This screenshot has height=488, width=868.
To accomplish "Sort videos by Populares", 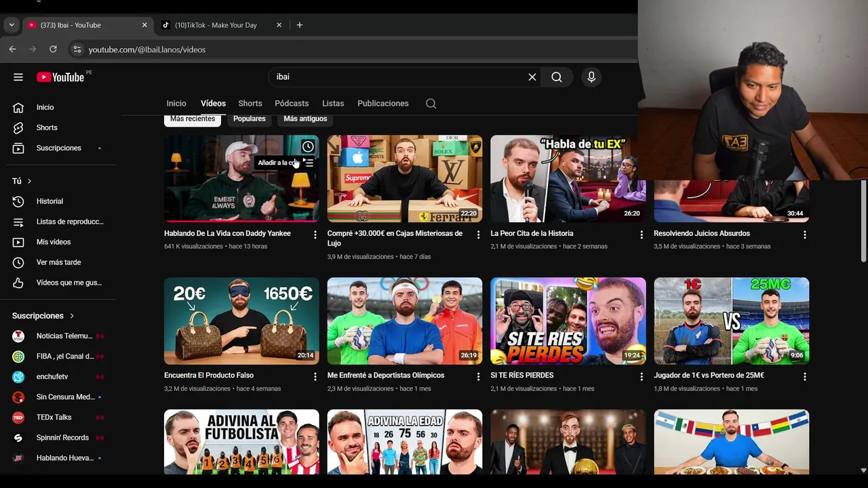I will (x=250, y=119).
